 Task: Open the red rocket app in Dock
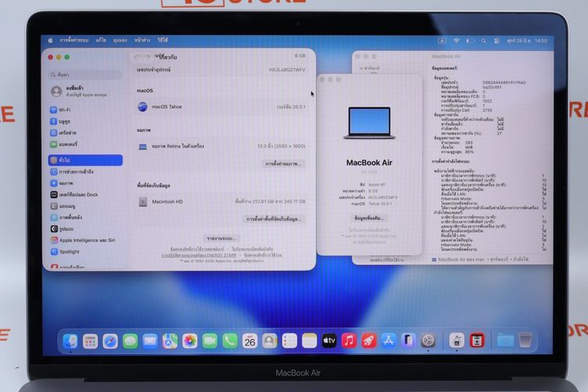(x=369, y=341)
